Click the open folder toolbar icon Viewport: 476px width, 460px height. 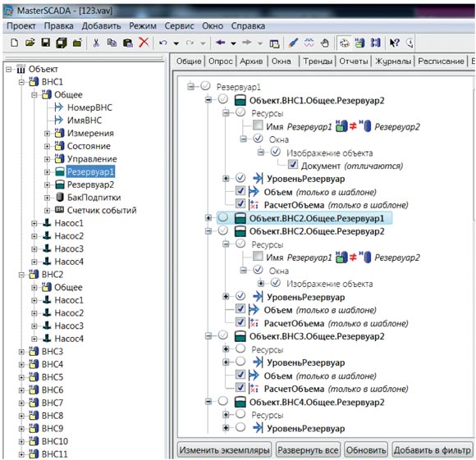coord(30,43)
